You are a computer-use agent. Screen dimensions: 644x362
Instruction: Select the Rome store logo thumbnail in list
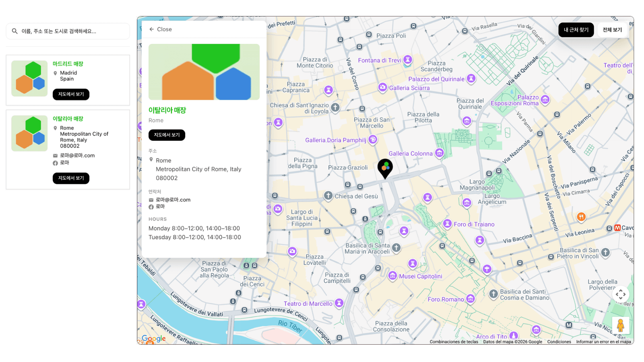29,134
